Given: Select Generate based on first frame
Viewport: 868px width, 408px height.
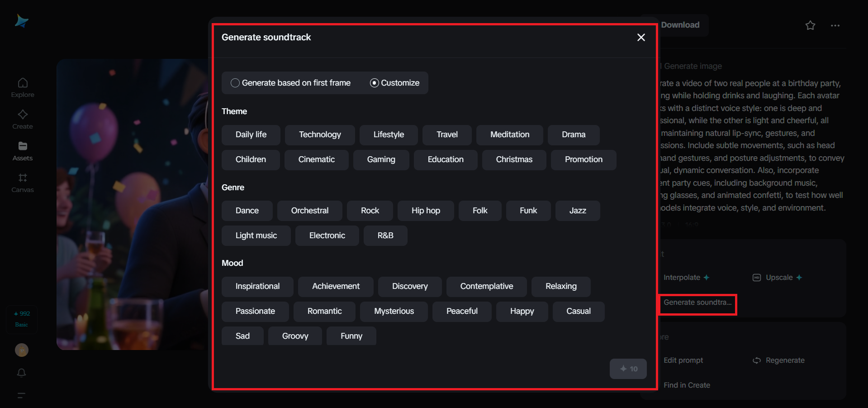Looking at the screenshot, I should [291, 83].
